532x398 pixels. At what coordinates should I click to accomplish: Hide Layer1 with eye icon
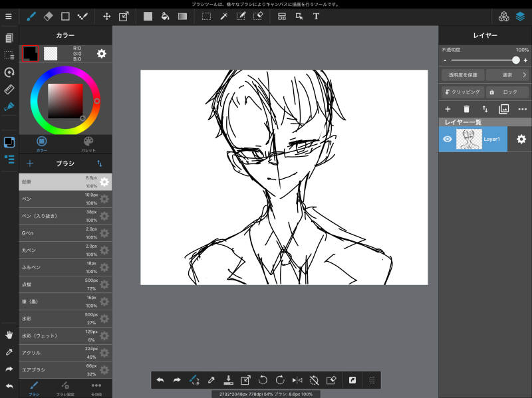click(x=448, y=139)
